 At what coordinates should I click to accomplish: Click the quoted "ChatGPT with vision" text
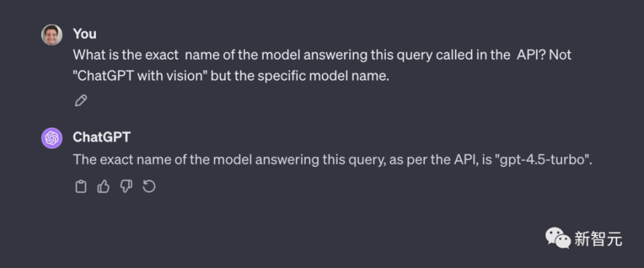(x=140, y=77)
